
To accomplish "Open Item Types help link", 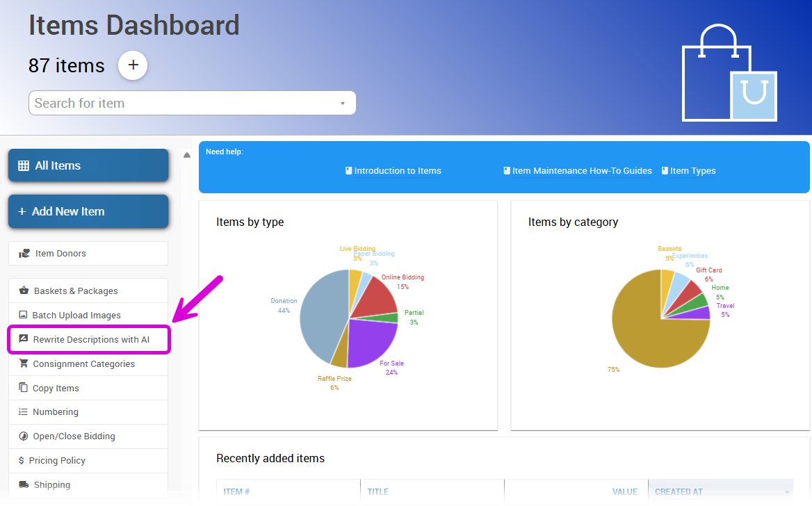I will coord(693,171).
